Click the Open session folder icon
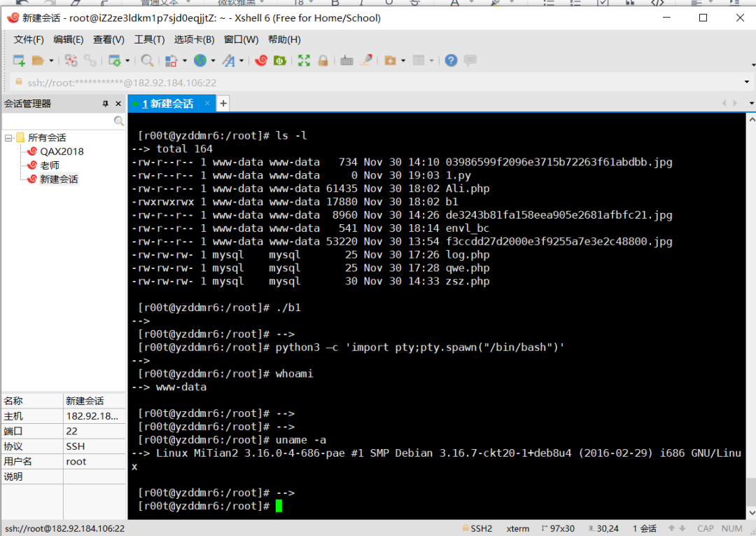 click(38, 60)
